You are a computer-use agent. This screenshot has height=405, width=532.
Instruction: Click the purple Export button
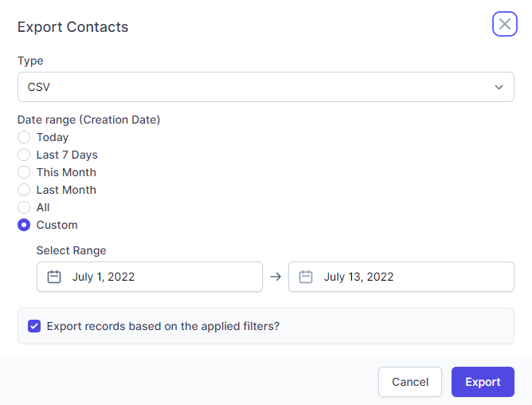point(483,382)
